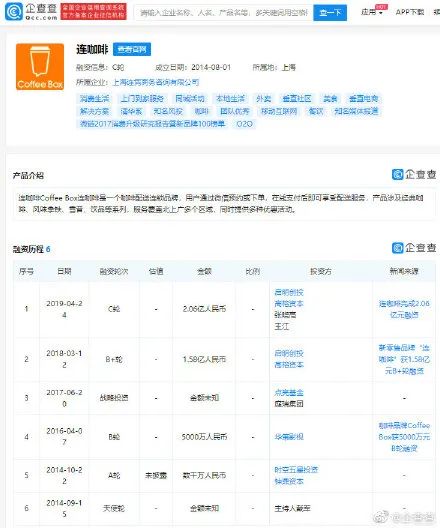
Task: Select the 咖啡 tag
Action: coord(201,111)
